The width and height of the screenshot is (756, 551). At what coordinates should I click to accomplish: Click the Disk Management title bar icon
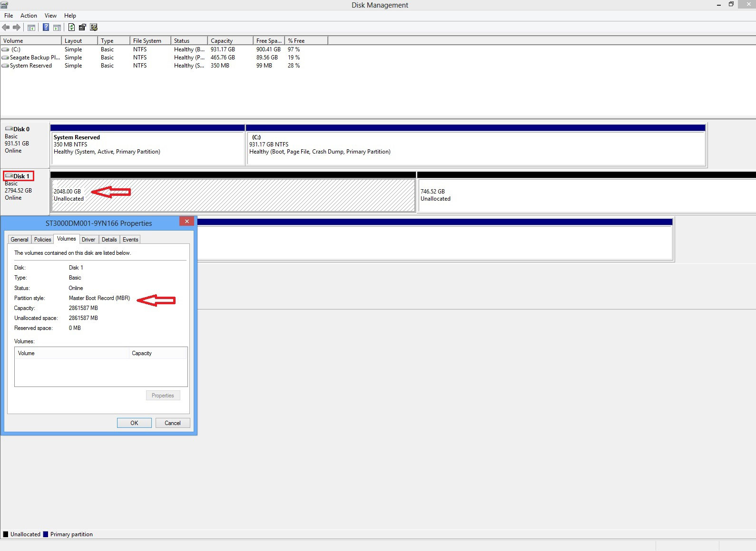pos(4,5)
